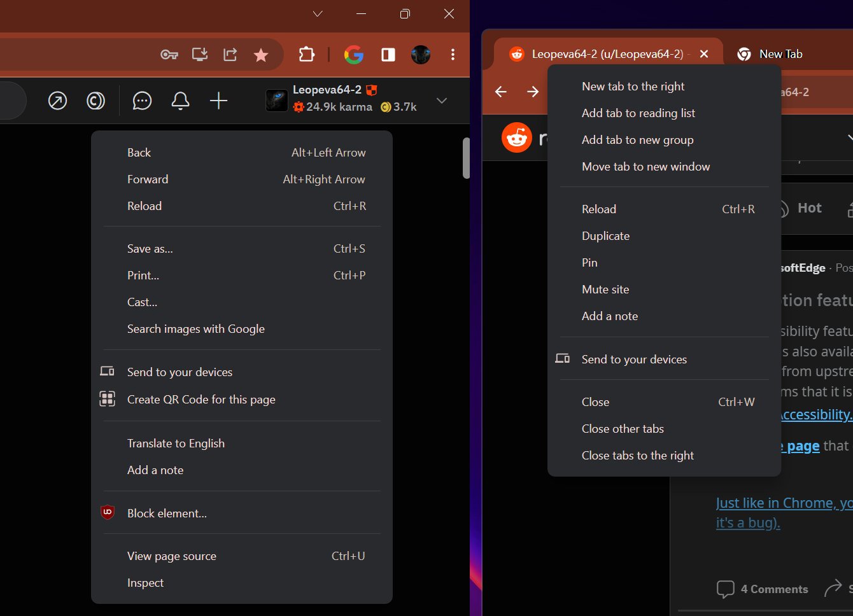Choose Mute site in the tab menu
Viewport: 853px width, 616px height.
[605, 289]
